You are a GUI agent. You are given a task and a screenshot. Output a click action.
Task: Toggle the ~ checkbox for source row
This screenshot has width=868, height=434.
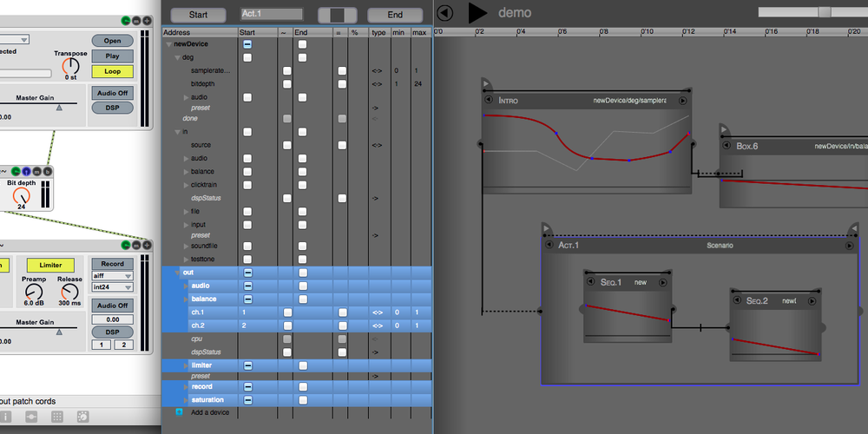tap(286, 145)
